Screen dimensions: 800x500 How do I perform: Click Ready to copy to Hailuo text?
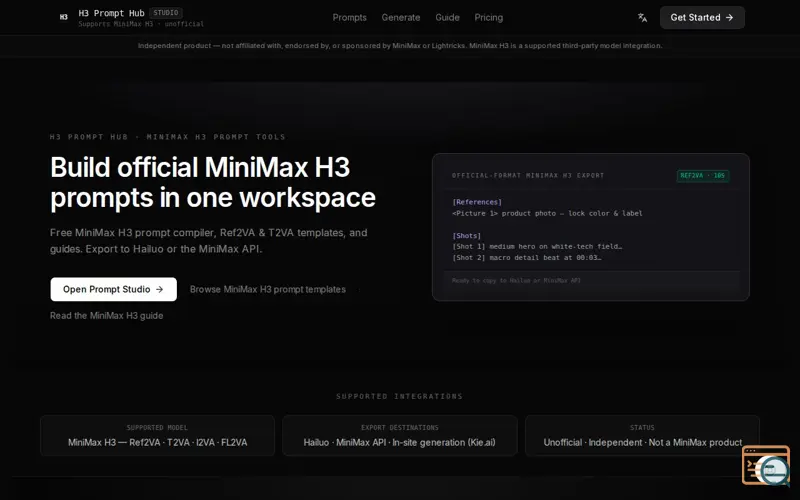[516, 281]
